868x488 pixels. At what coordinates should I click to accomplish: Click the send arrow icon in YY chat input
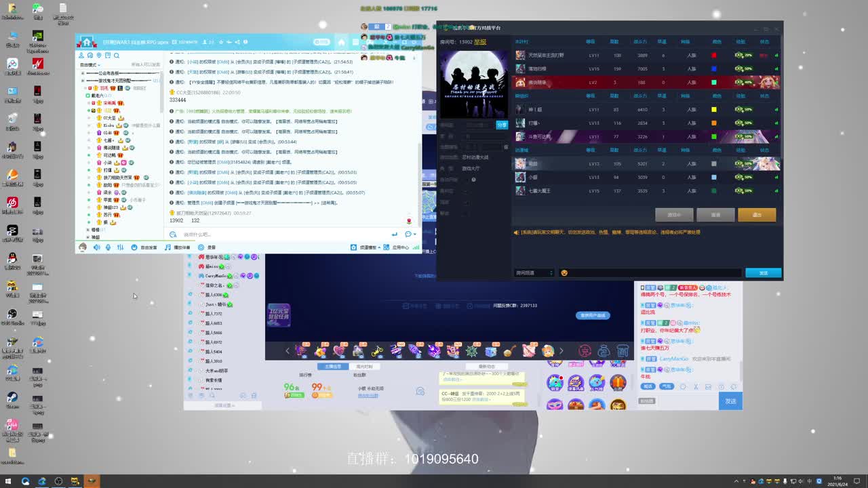(394, 234)
